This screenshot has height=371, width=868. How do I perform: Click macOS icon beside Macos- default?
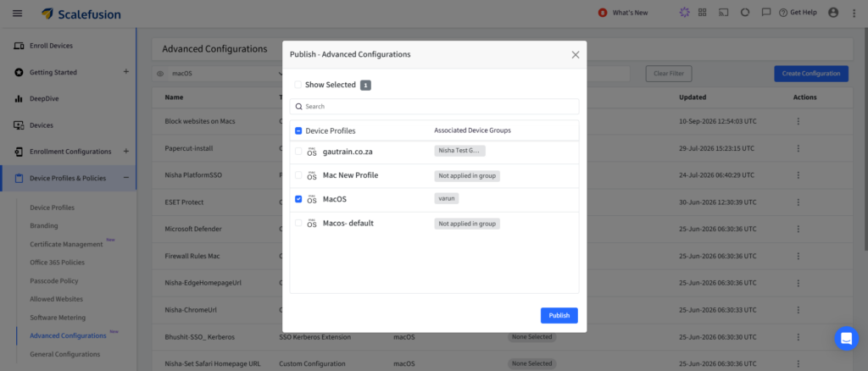pos(312,224)
